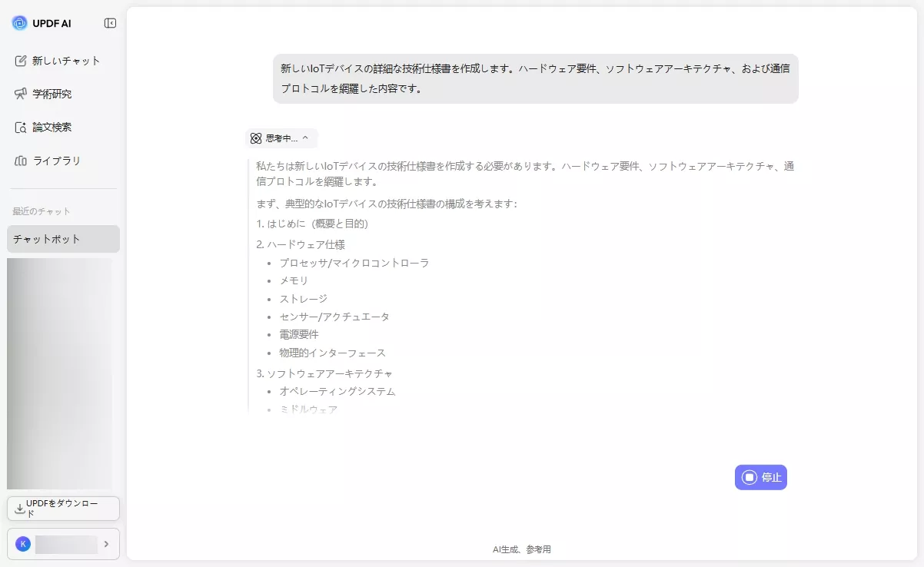Viewport: 924px width, 567px height.
Task: Click 停止 to stop the AI generation
Action: 760,477
